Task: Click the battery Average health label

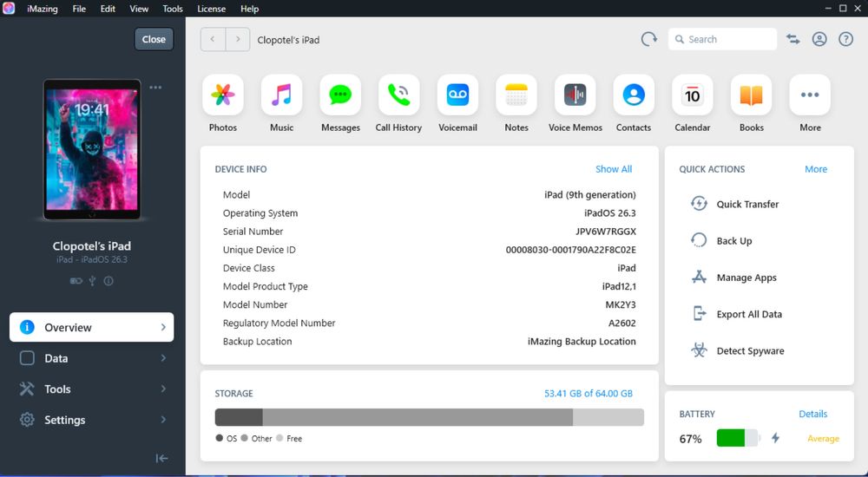Action: coord(823,438)
